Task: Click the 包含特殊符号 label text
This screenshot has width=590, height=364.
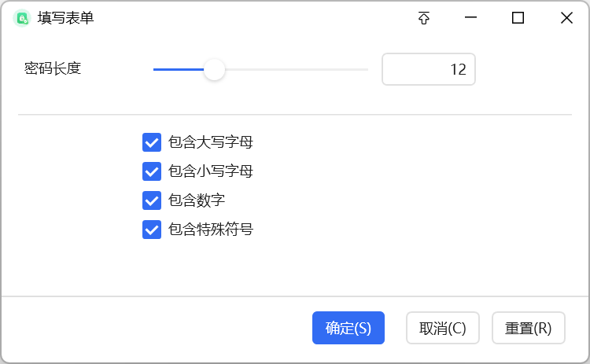Action: [211, 230]
